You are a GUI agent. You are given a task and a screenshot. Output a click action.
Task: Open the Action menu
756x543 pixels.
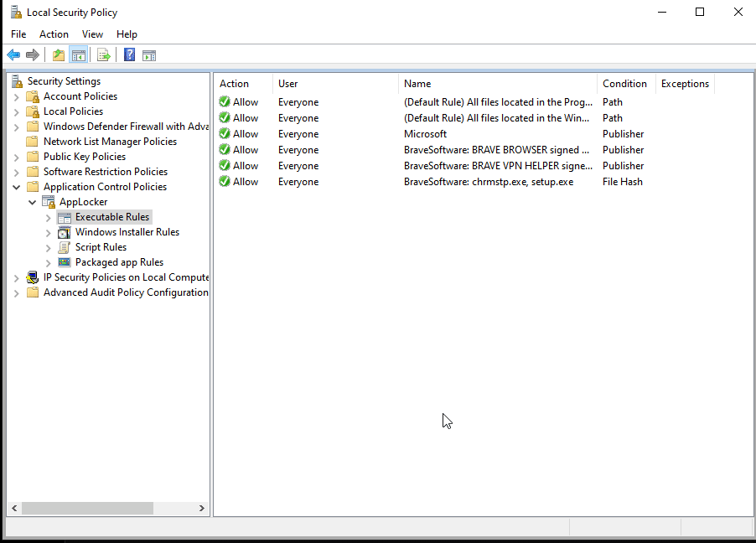(54, 34)
